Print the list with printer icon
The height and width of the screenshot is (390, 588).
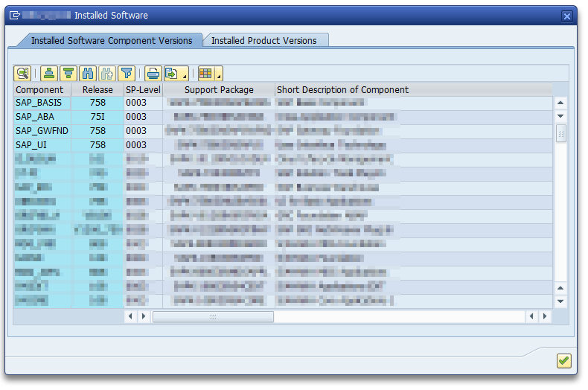[153, 73]
